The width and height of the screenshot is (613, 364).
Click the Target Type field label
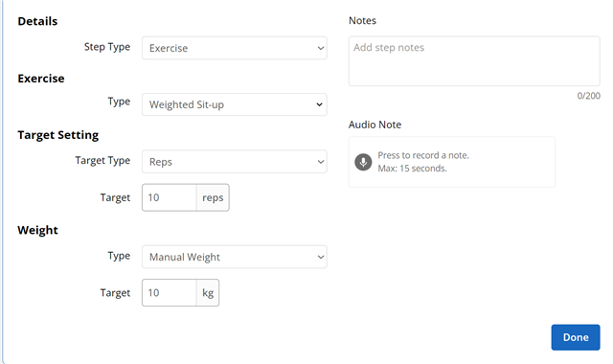pos(102,161)
